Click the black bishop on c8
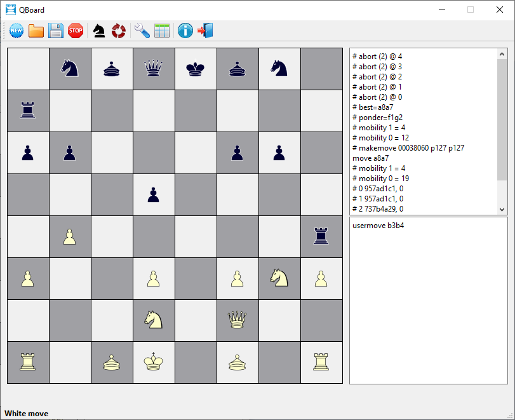This screenshot has width=515, height=420. [112, 69]
